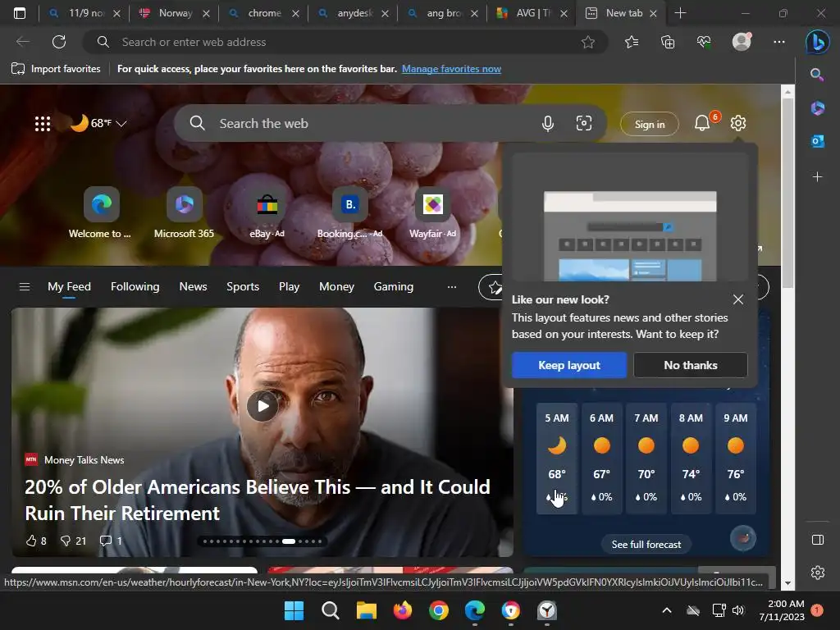Open File Explorer from taskbar
Viewport: 840px width, 630px height.
(367, 610)
